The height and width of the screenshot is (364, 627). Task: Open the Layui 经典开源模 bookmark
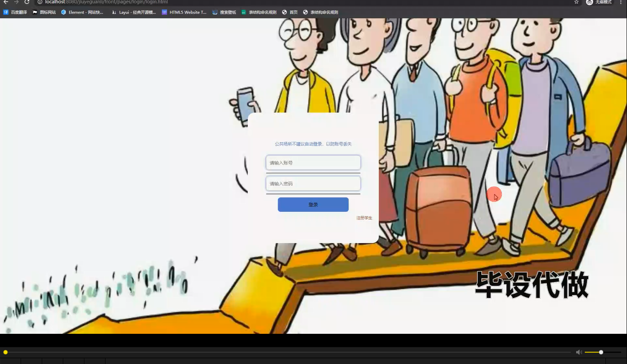pos(134,12)
